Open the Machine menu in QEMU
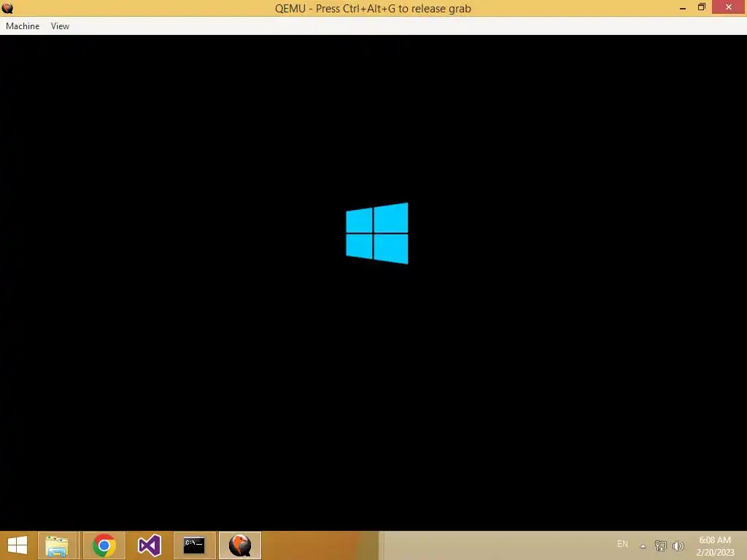This screenshot has width=747, height=560. pyautogui.click(x=23, y=26)
